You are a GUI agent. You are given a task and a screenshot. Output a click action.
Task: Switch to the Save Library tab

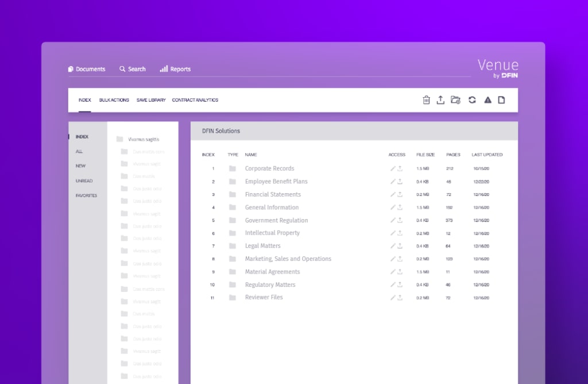151,100
